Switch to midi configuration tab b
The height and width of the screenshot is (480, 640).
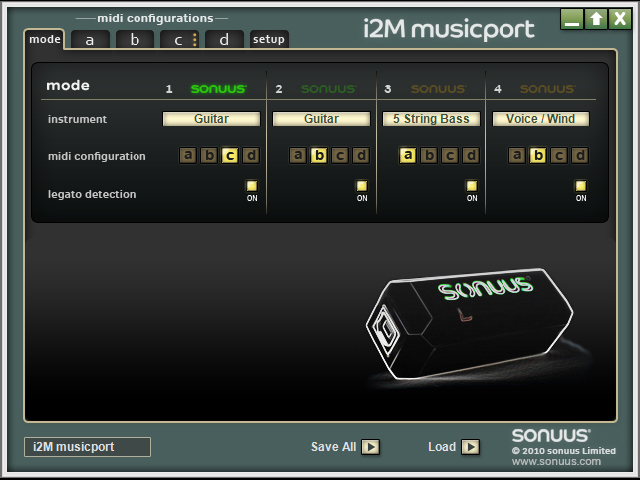coord(135,40)
